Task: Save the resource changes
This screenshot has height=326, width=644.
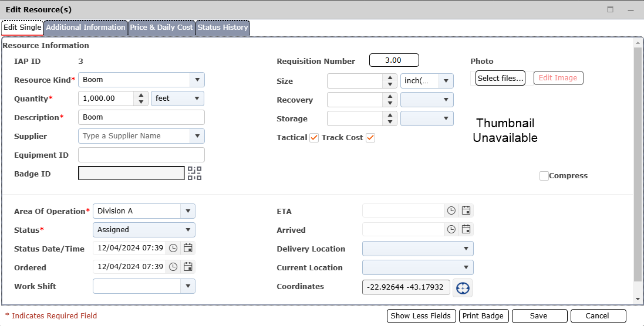Action: pos(540,316)
